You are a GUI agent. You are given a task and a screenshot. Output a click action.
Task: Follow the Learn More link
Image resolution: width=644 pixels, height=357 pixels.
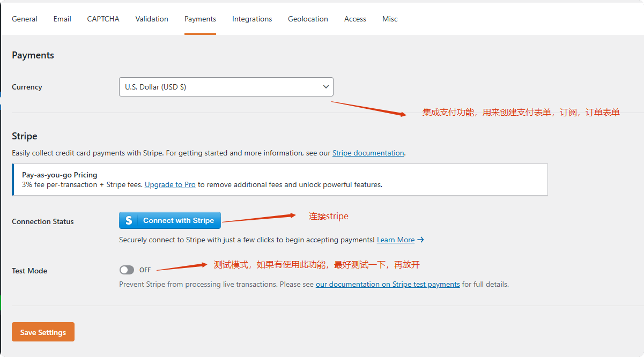click(396, 240)
